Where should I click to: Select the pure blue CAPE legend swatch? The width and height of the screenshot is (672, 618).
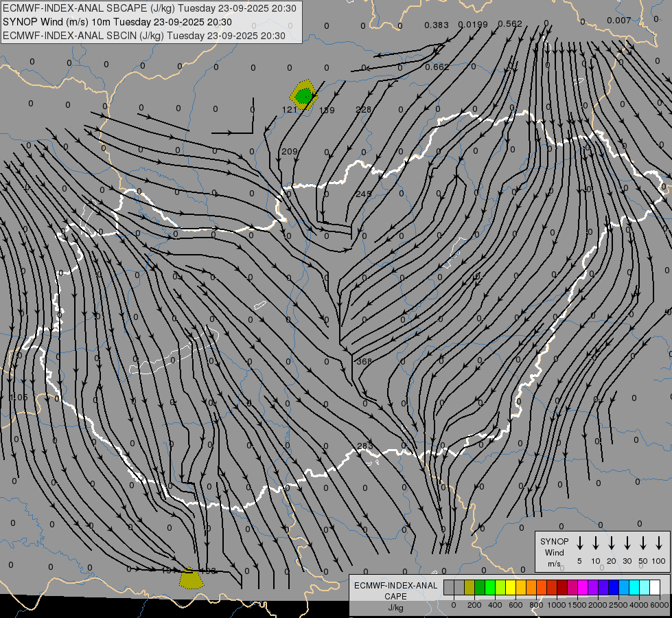point(613,587)
